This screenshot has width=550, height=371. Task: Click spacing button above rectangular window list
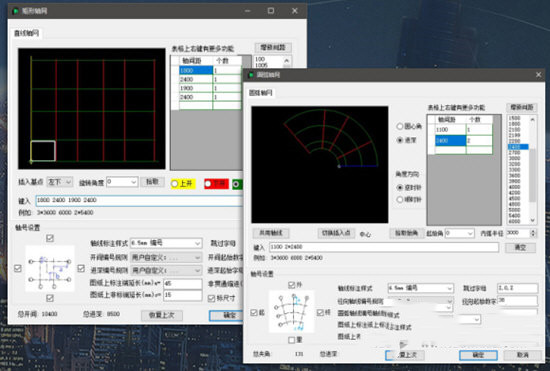coord(273,48)
